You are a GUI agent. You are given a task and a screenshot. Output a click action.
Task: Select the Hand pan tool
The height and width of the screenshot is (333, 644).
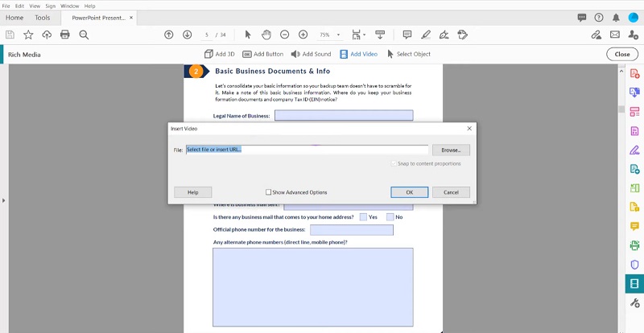(x=266, y=35)
